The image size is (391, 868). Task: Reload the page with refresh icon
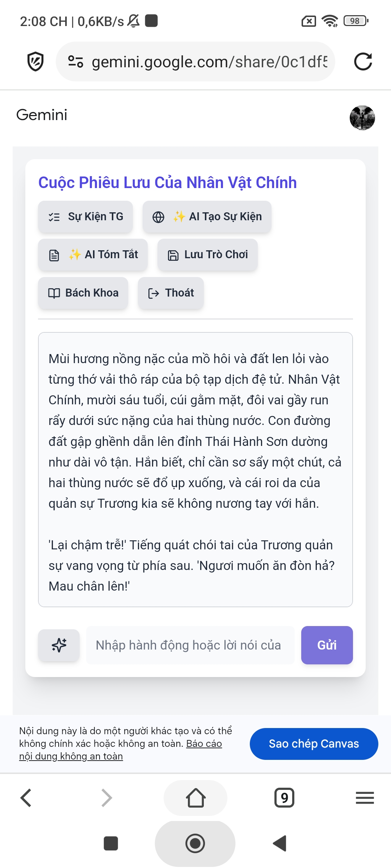[363, 61]
